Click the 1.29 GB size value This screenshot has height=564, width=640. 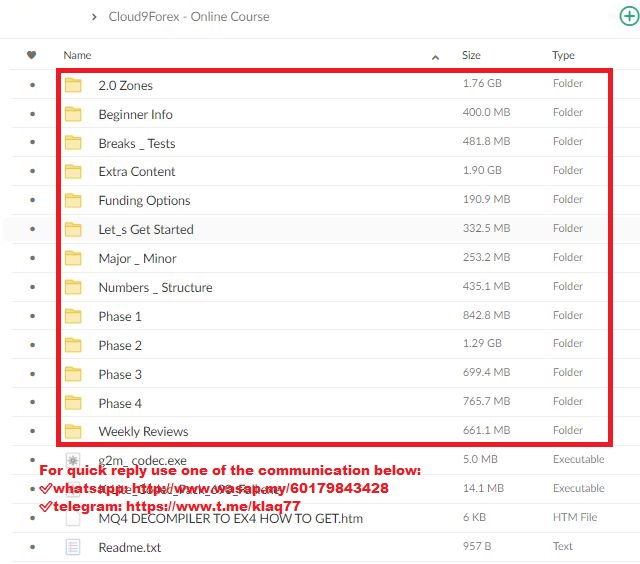click(x=482, y=343)
